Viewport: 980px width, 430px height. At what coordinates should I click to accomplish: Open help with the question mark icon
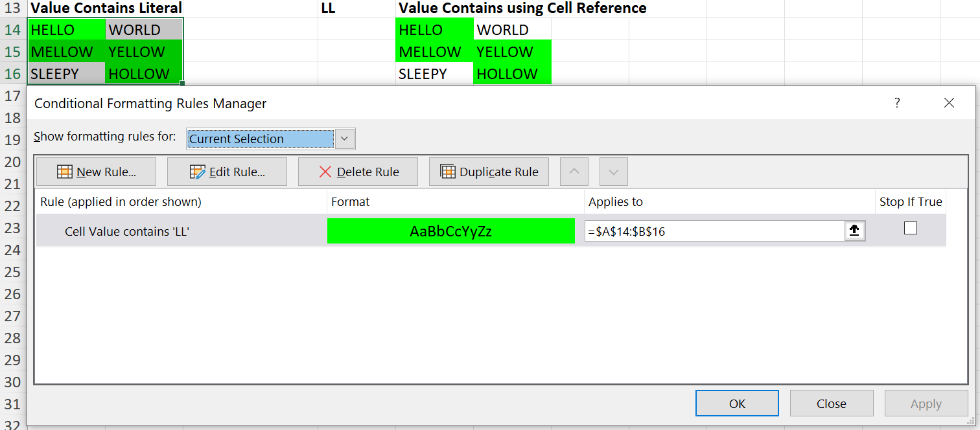click(x=897, y=103)
